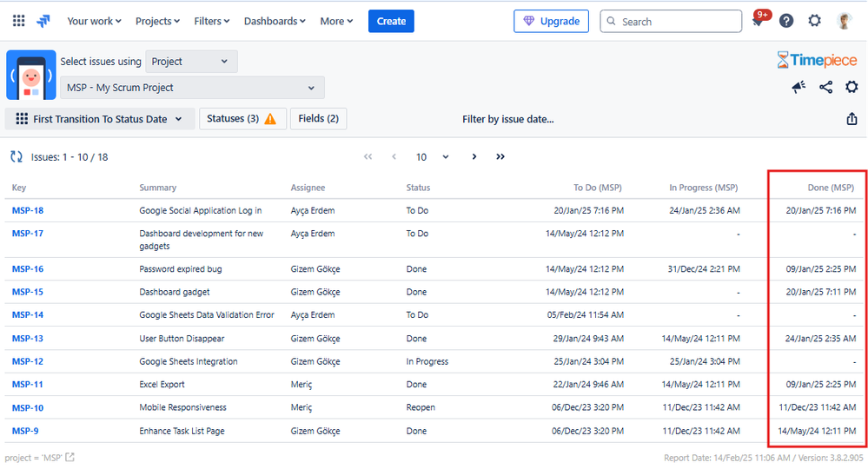Click the Assignee column header
This screenshot has width=868, height=469.
(308, 188)
